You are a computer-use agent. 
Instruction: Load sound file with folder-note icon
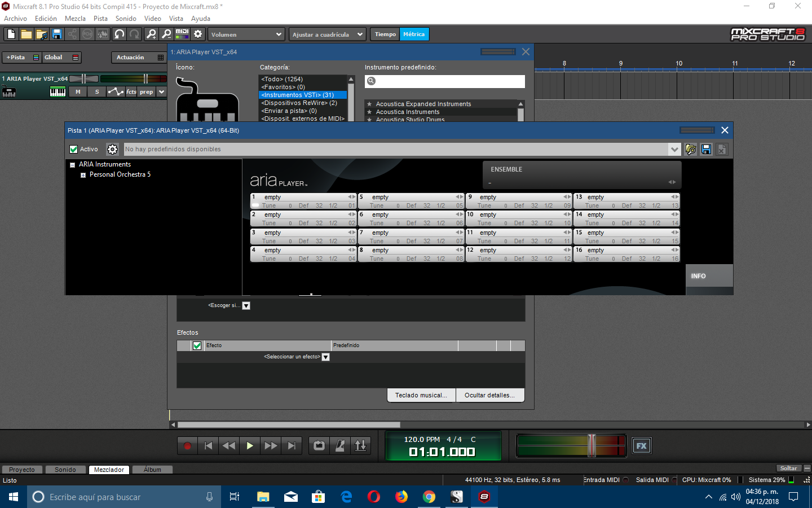[x=42, y=34]
